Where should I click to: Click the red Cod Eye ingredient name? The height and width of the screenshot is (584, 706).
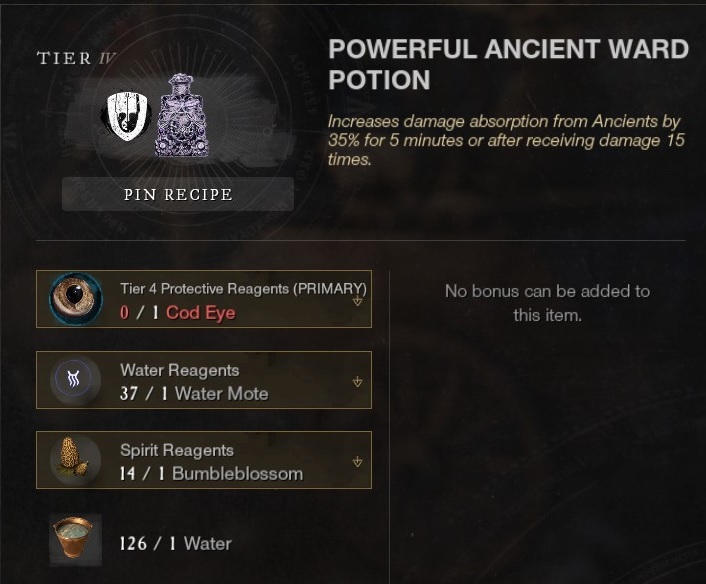(200, 312)
